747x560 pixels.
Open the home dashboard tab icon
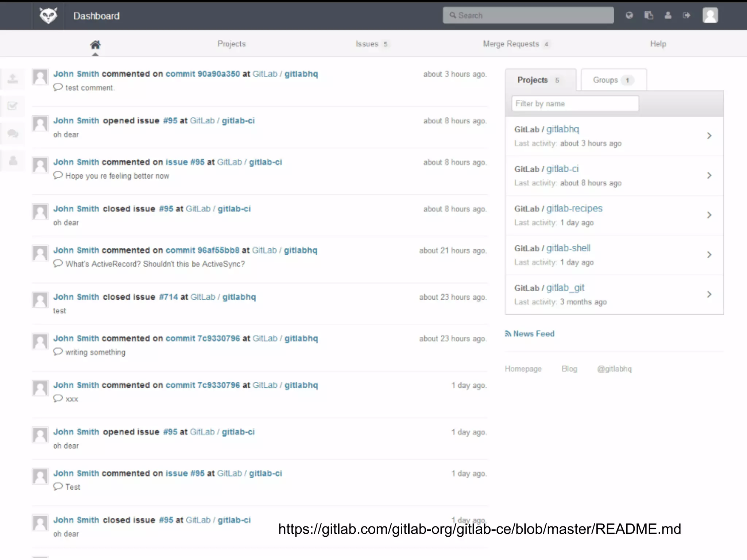(x=96, y=44)
